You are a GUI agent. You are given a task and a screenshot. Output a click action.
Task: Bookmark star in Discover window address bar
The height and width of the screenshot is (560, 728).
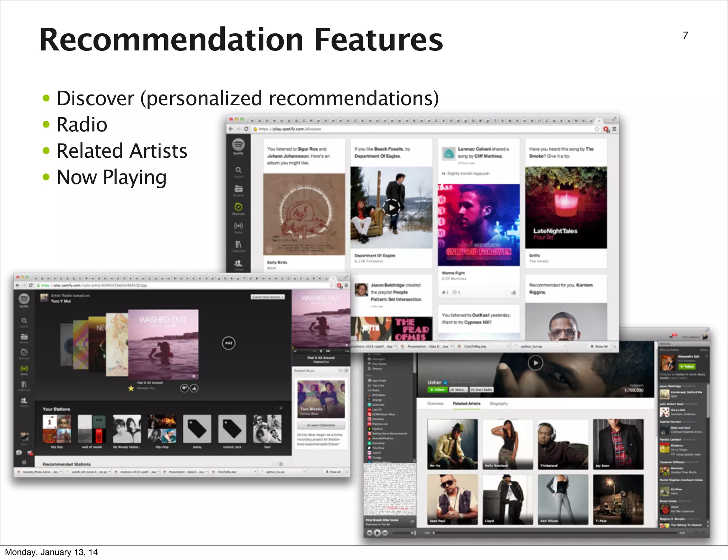(x=597, y=129)
